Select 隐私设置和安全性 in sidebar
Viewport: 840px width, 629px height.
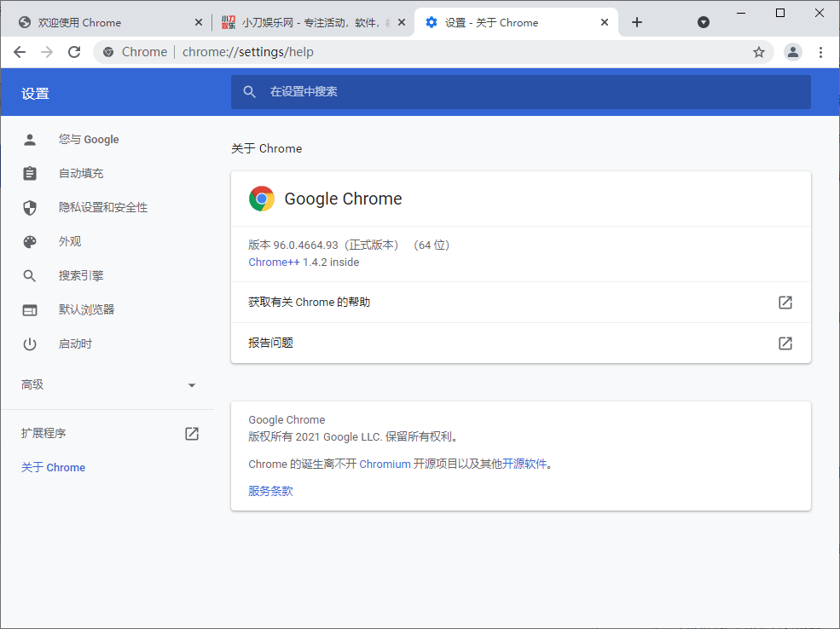tap(102, 208)
